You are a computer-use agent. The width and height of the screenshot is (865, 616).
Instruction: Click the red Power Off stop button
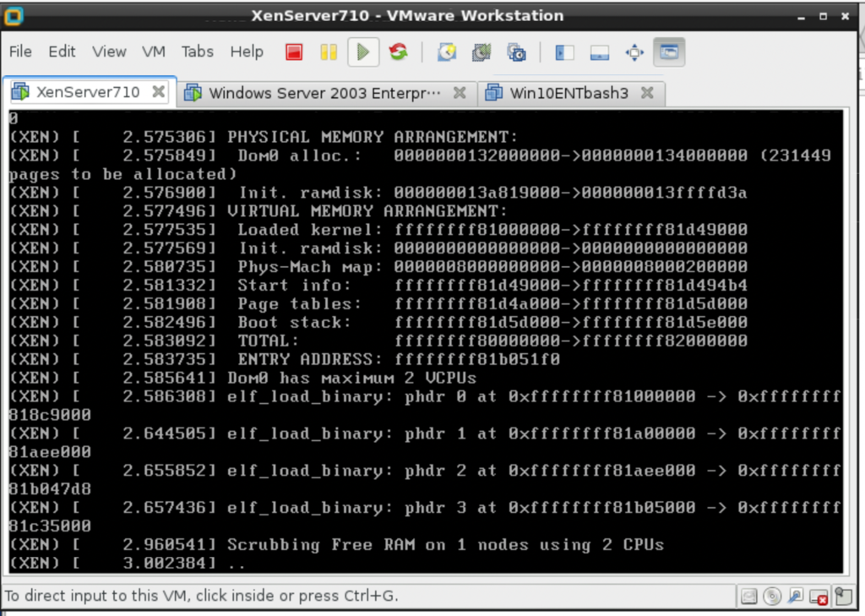pyautogui.click(x=294, y=52)
